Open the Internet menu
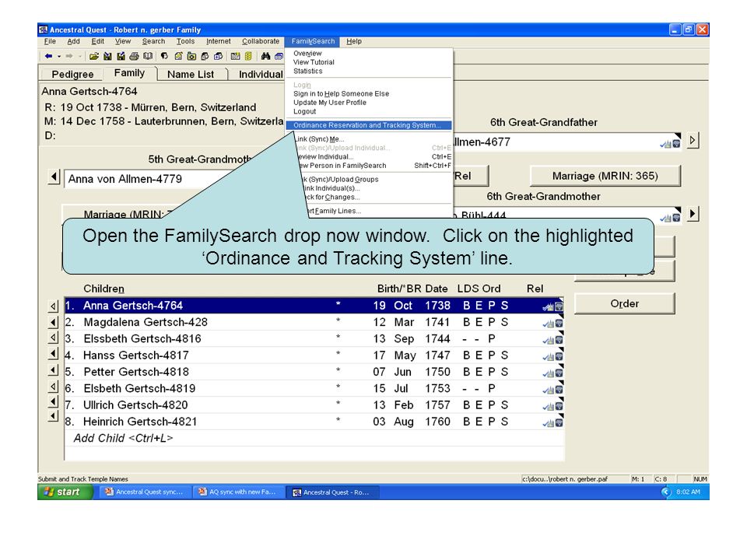Image resolution: width=747 pixels, height=560 pixels. (x=218, y=41)
